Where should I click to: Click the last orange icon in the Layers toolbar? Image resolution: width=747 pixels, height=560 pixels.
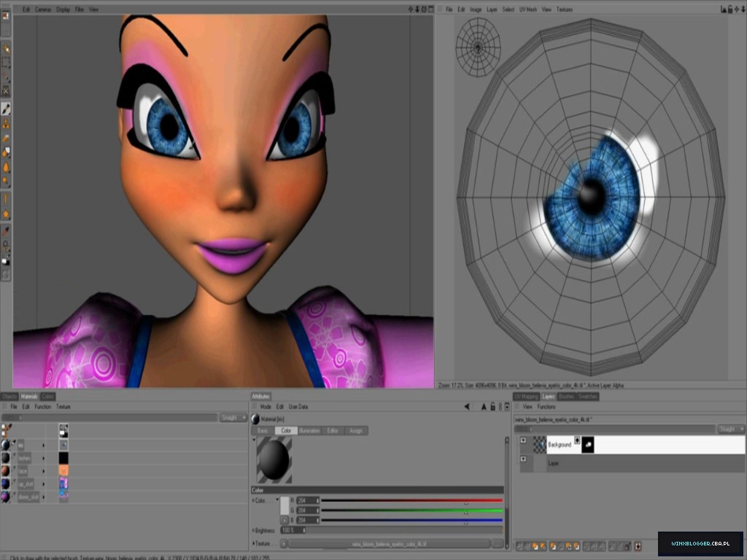[577, 546]
